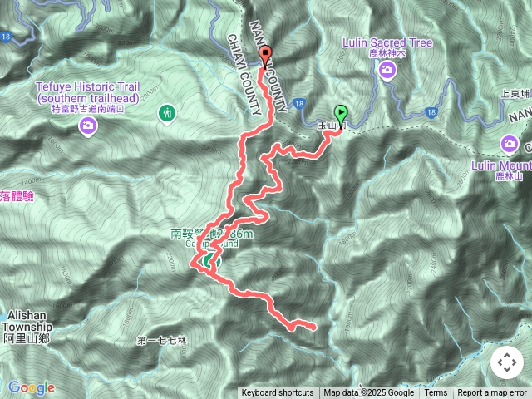
Task: Click highway 18 shield near the county border
Action: 298,103
